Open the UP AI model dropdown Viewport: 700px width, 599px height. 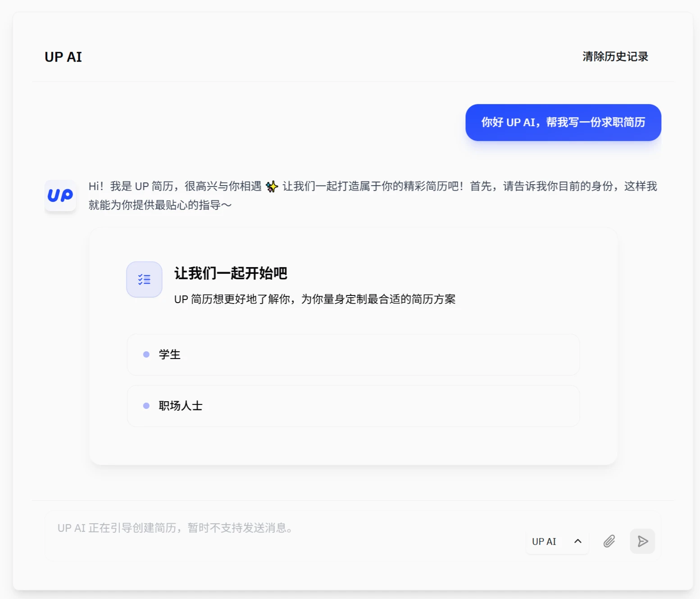(557, 541)
